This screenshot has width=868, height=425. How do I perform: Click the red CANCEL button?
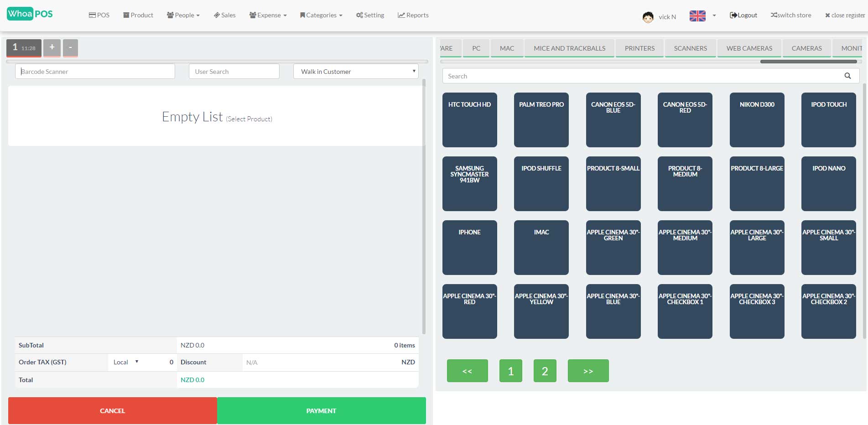(112, 410)
